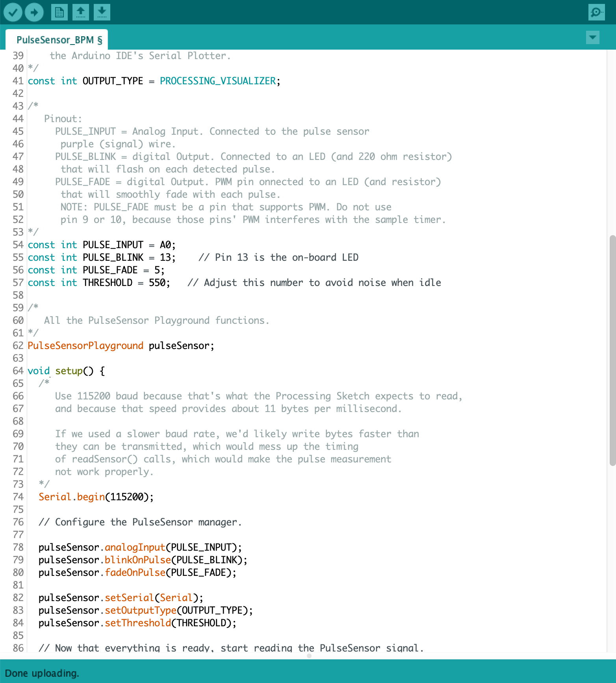Save sketch with down-arrow icon
616x683 pixels.
(102, 12)
